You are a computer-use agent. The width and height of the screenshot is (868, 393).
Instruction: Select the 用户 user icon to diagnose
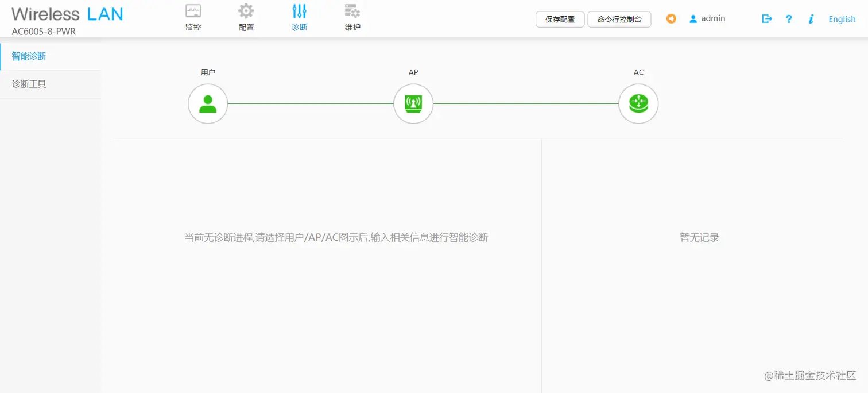click(x=208, y=104)
